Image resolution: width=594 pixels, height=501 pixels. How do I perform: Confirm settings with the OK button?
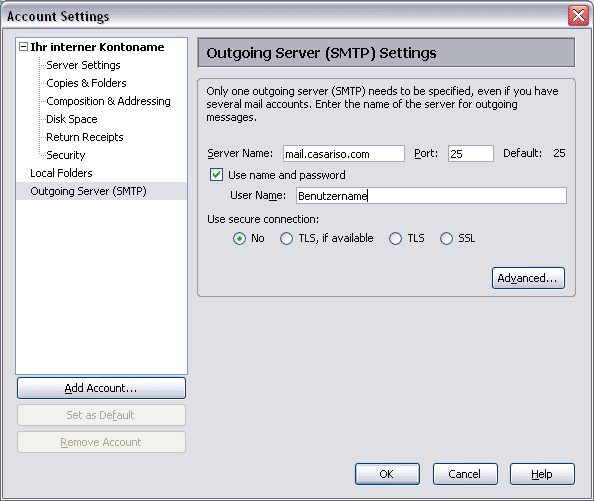pos(387,474)
